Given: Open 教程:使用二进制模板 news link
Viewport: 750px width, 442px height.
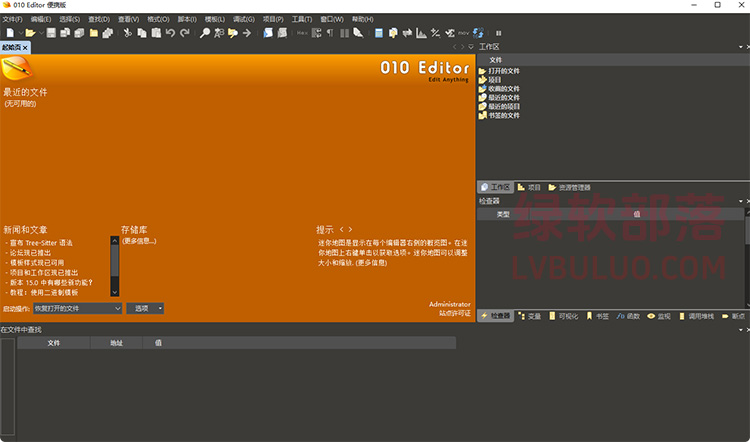Looking at the screenshot, I should 44,292.
